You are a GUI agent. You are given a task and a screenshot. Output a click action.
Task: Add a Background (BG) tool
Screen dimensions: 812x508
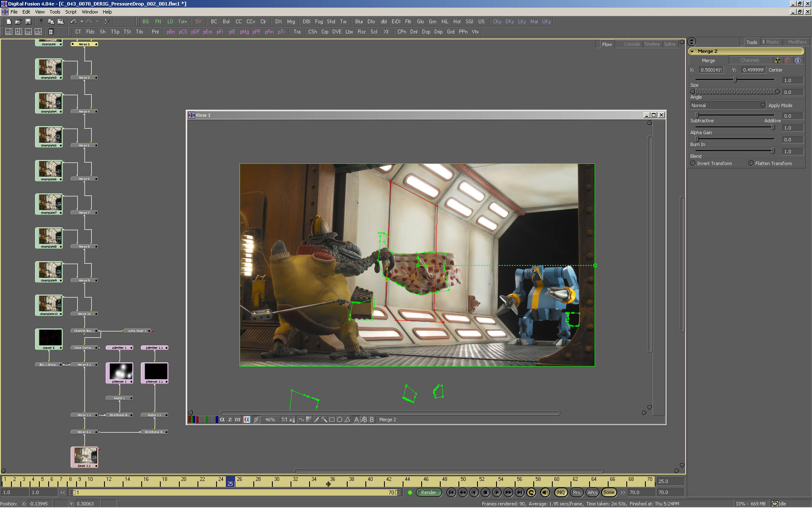(145, 22)
